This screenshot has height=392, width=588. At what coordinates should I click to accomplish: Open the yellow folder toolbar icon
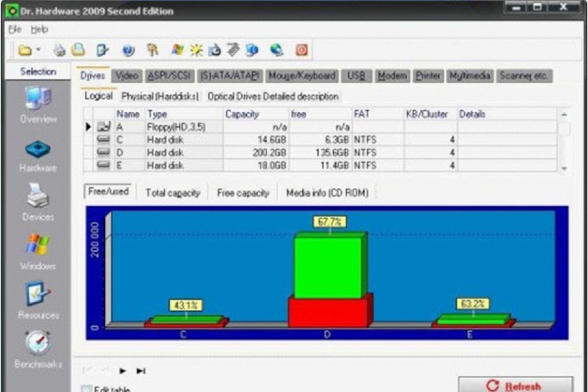[25, 50]
